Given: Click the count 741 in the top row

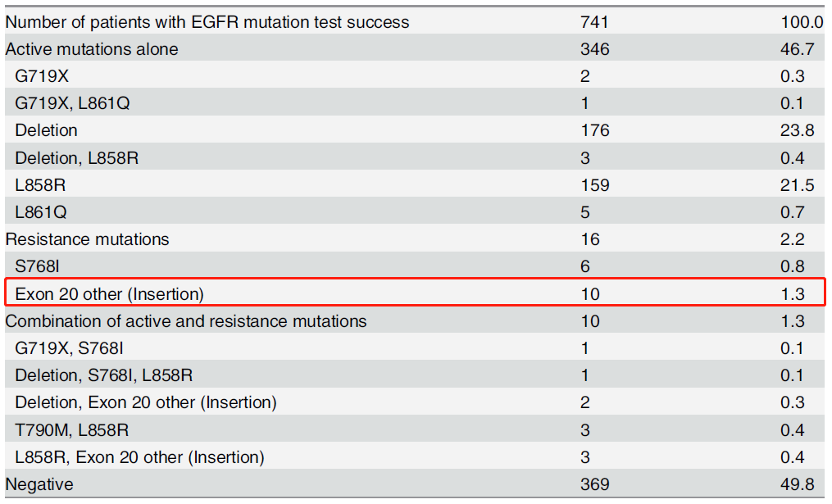Looking at the screenshot, I should (594, 22).
